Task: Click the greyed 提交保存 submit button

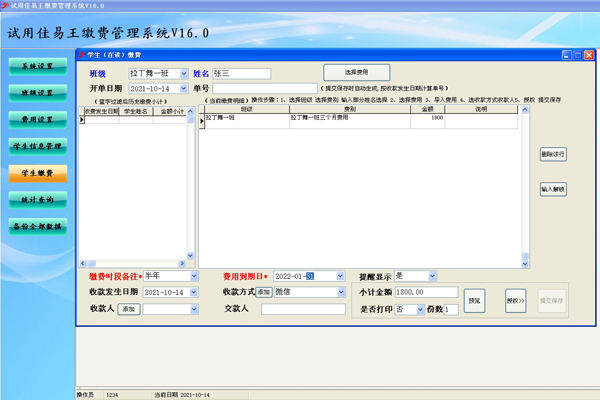Action: 551,301
